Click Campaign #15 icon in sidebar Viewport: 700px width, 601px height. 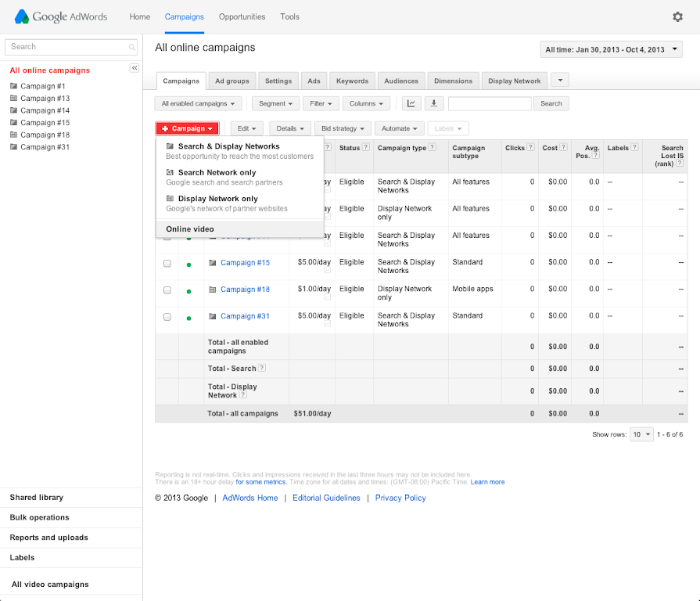14,122
